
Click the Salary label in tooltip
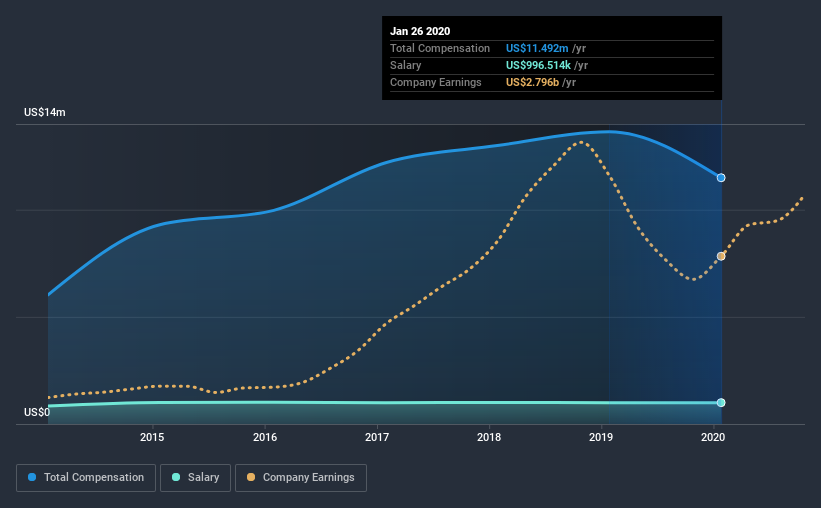tap(405, 65)
